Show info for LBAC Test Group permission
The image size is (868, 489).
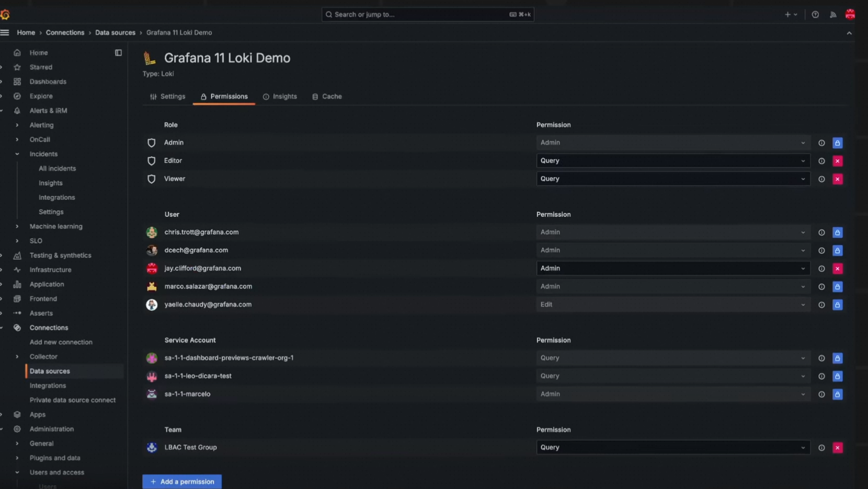(821, 448)
